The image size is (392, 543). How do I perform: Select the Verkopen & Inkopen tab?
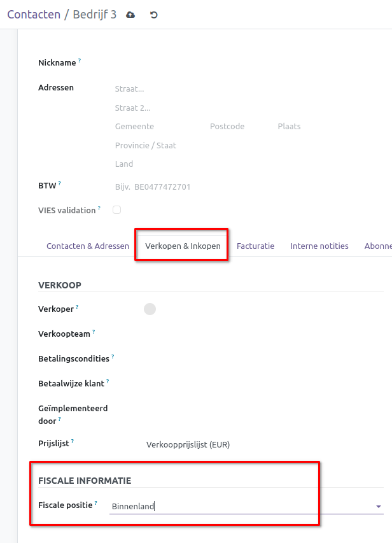click(x=183, y=246)
